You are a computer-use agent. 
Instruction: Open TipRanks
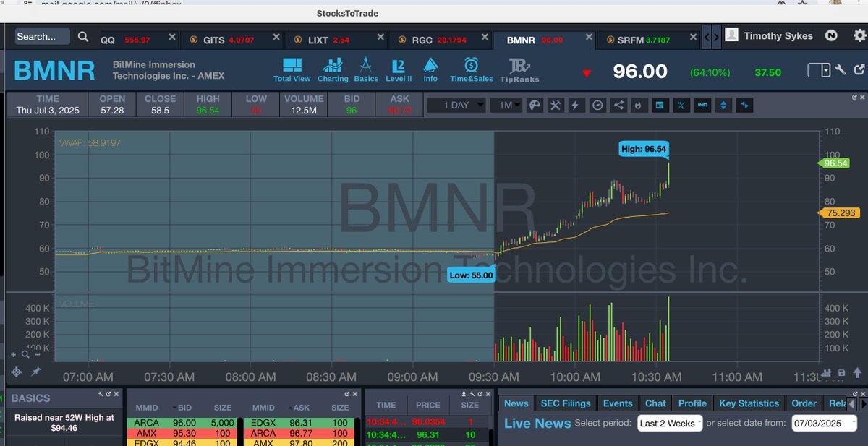[519, 69]
